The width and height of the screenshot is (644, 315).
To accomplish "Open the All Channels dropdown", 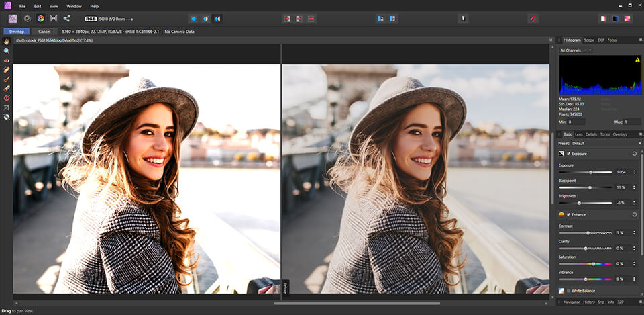I will click(576, 50).
